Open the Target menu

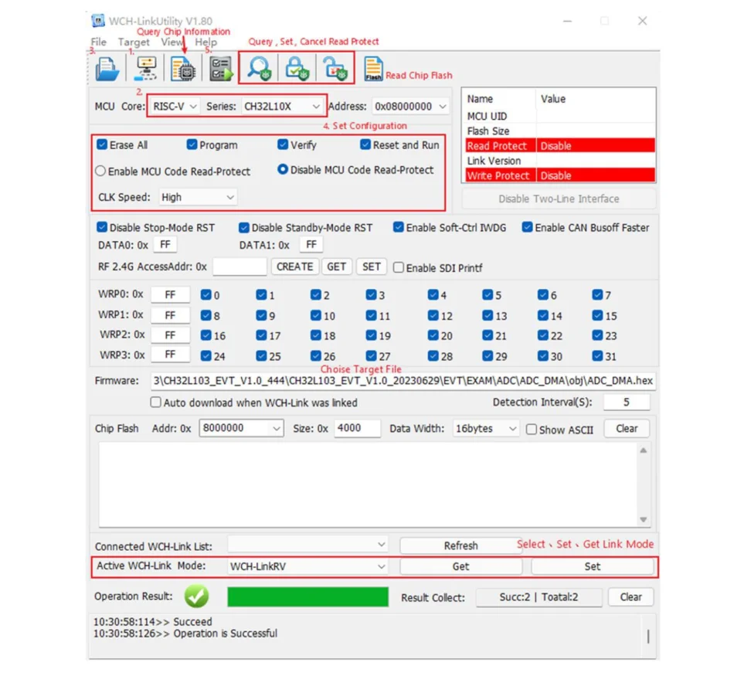pos(134,42)
